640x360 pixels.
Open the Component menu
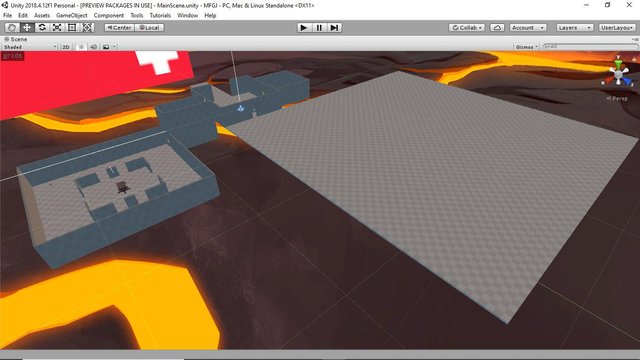(109, 16)
